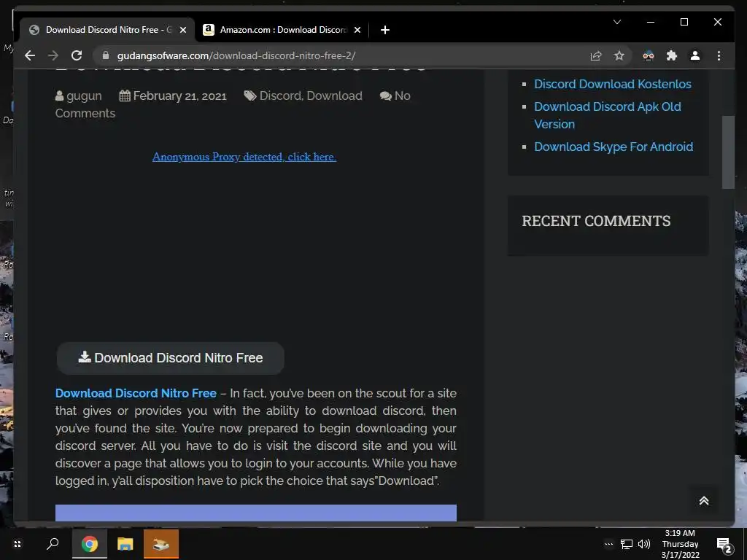View site security lock info
The width and height of the screenshot is (747, 560).
pos(106,55)
